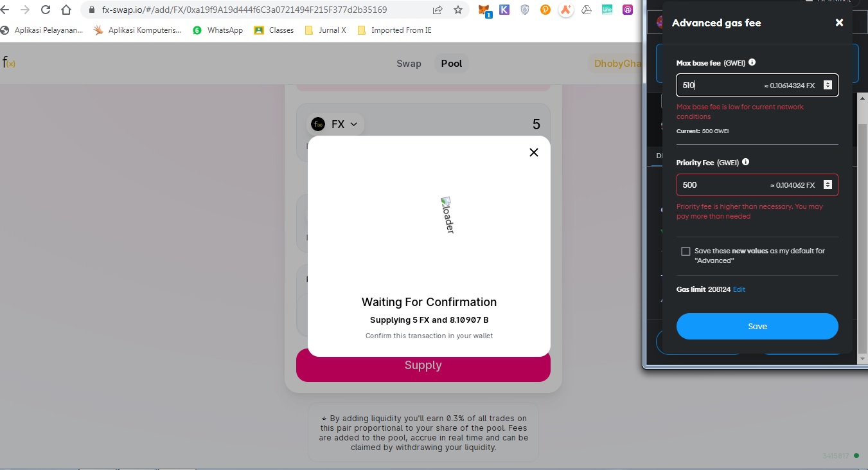The image size is (868, 470).
Task: Enable Save these new values as default checkbox
Action: (x=686, y=251)
